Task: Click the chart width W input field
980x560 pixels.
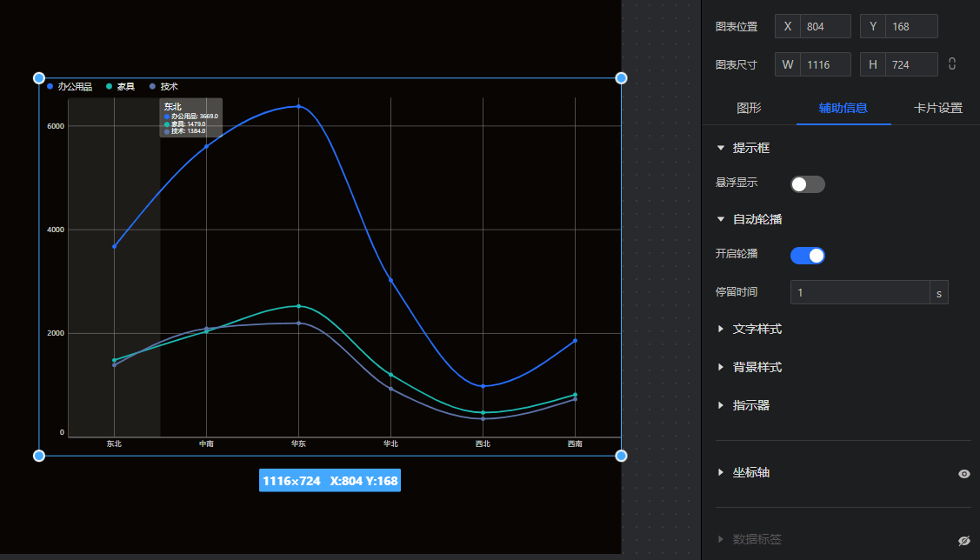Action: [824, 64]
